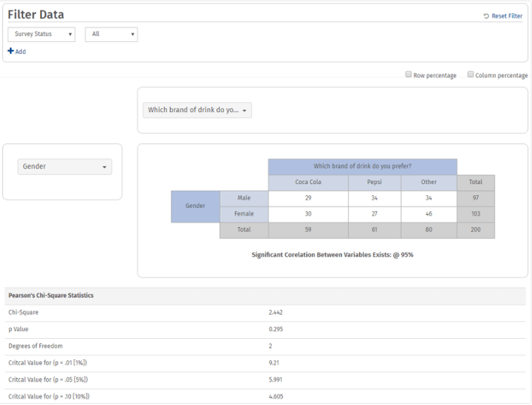532x405 pixels.
Task: Enable the Column percentage checkbox
Action: tap(470, 74)
